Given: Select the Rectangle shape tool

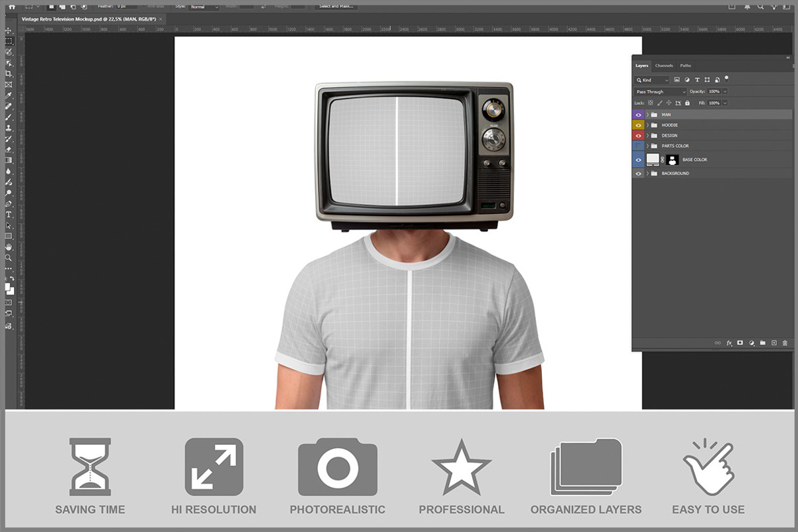Looking at the screenshot, I should pos(9,236).
